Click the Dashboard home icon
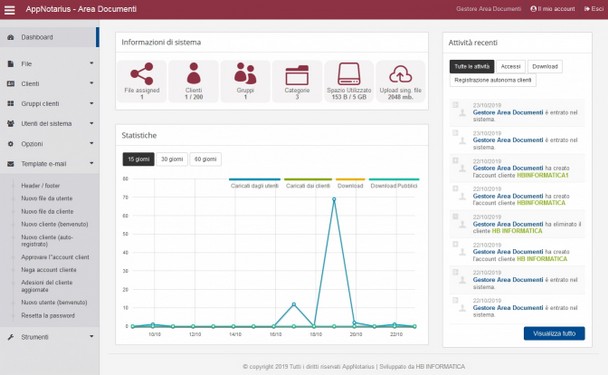The image size is (608, 375). pyautogui.click(x=10, y=37)
